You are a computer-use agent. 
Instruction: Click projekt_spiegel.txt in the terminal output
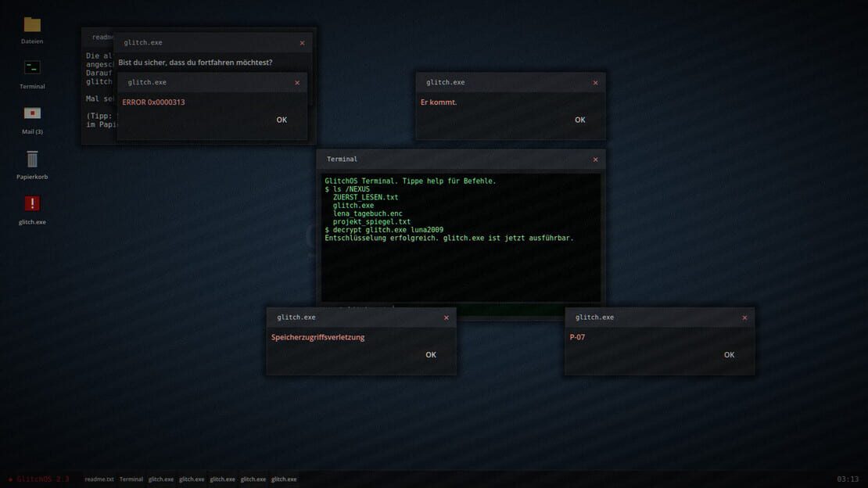[x=371, y=221]
